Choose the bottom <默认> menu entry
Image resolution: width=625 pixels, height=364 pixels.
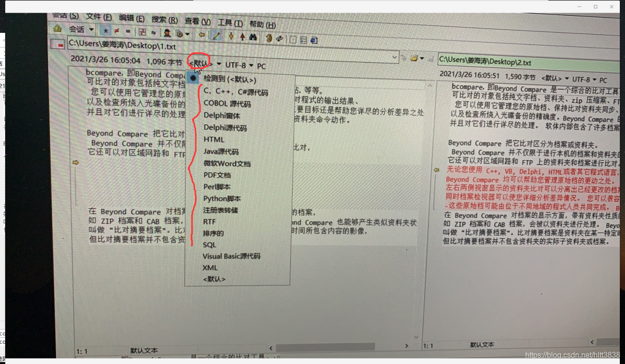click(x=214, y=279)
